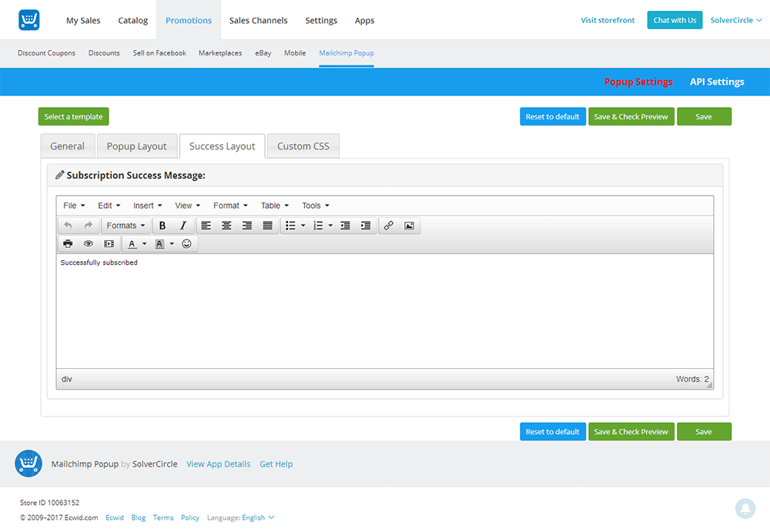Toggle italic formatting
The width and height of the screenshot is (770, 532).
pyautogui.click(x=183, y=226)
